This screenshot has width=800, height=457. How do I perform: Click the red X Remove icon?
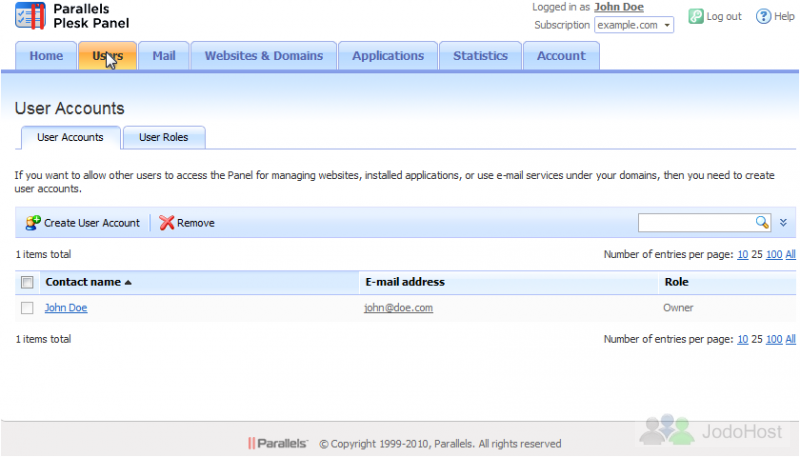(166, 223)
